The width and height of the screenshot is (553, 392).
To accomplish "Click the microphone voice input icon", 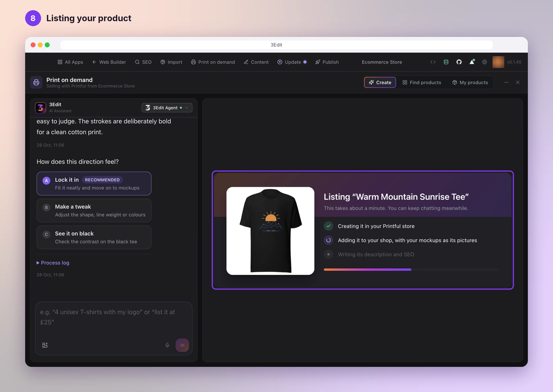I will tap(167, 345).
